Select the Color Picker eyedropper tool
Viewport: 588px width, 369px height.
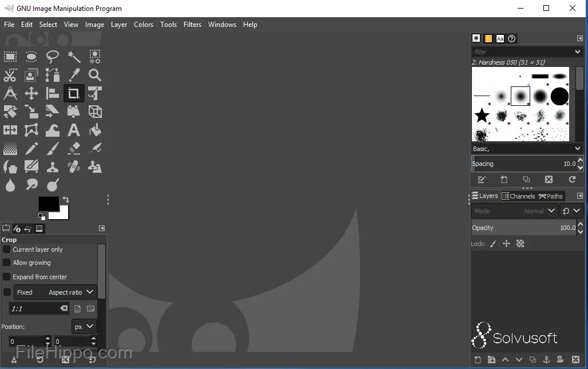tap(74, 75)
